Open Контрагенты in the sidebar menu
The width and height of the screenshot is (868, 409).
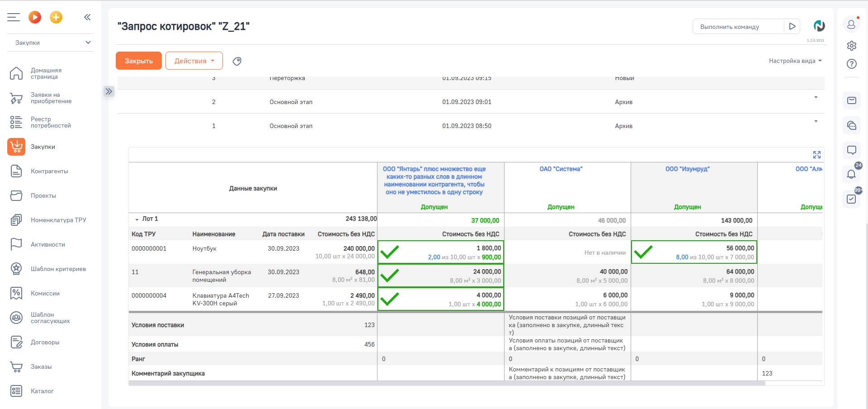pyautogui.click(x=49, y=171)
